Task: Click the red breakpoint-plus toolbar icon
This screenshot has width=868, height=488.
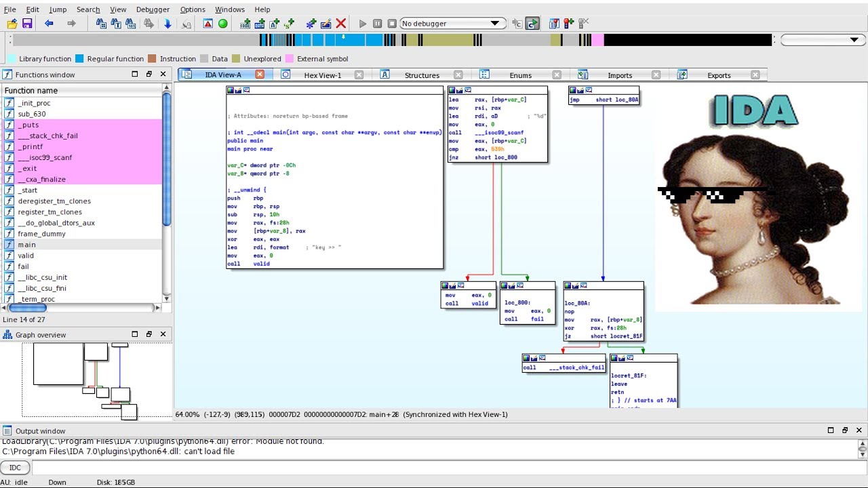Action: tap(569, 24)
